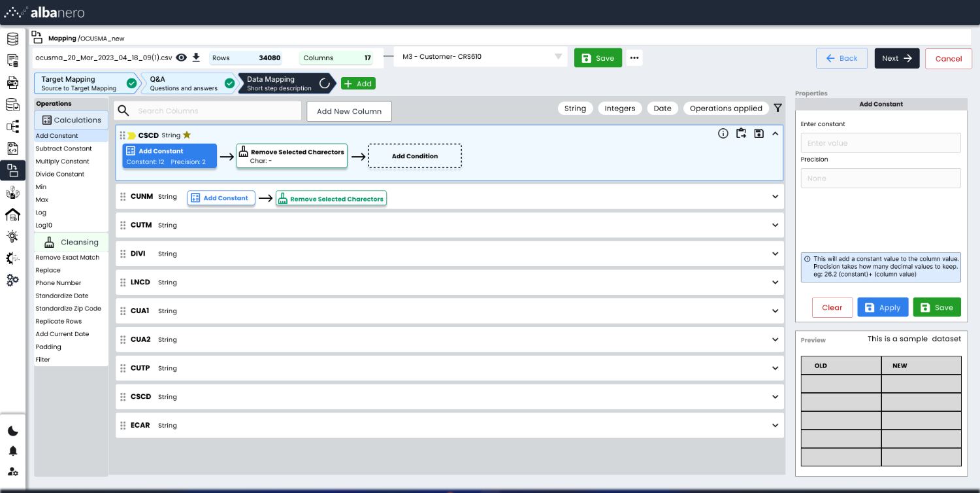This screenshot has width=980, height=493.
Task: Expand the CUNM column row
Action: (x=776, y=197)
